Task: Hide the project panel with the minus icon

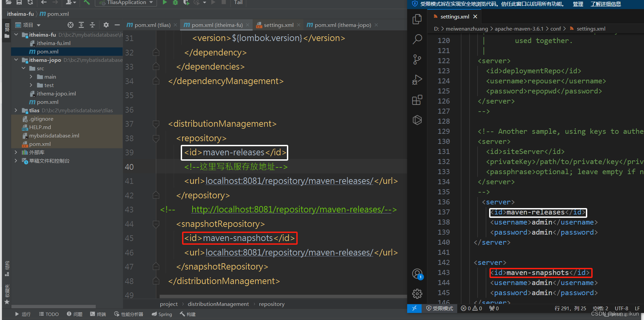Action: coord(117,25)
